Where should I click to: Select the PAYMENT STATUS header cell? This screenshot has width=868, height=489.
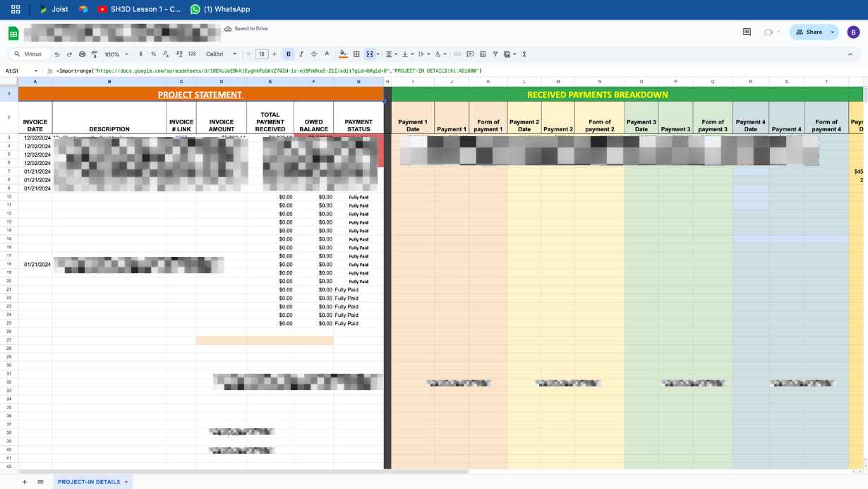pos(358,117)
